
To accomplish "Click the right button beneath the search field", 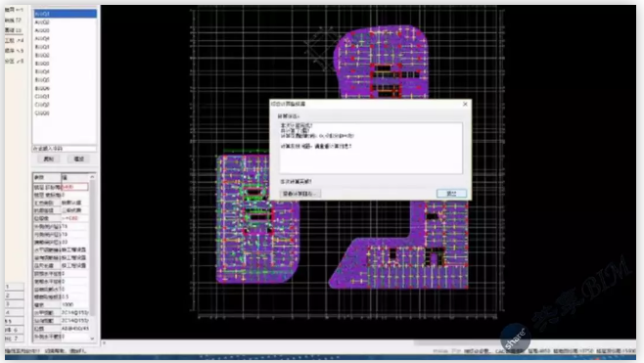I will (79, 159).
